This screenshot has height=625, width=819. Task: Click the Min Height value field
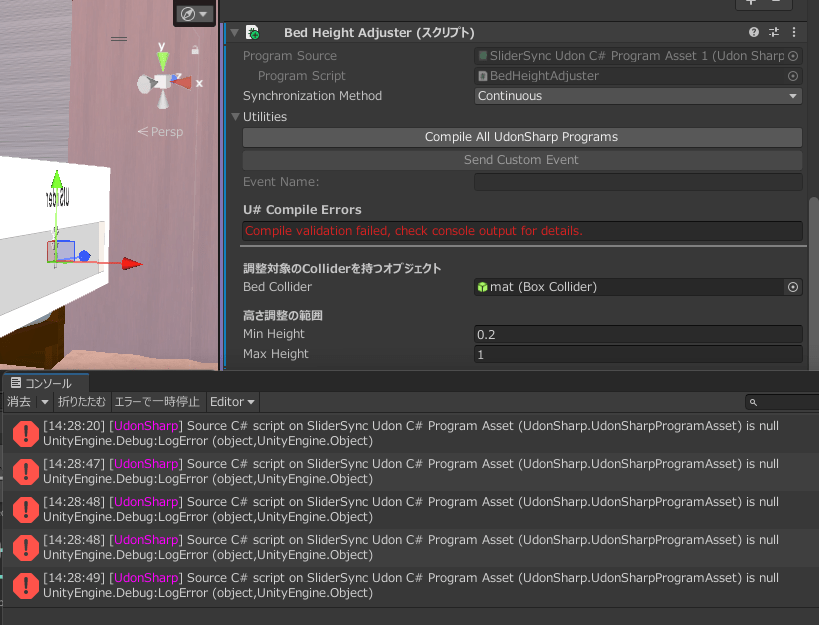[638, 334]
